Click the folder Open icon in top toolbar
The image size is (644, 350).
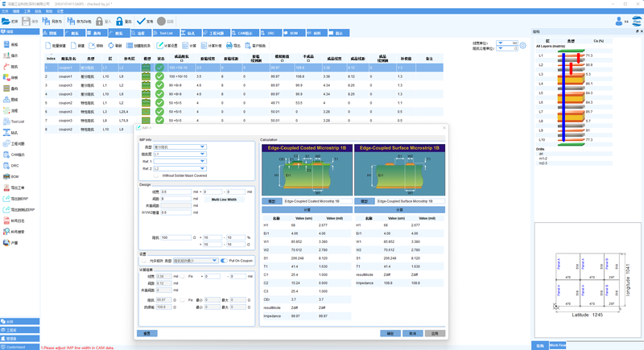pyautogui.click(x=6, y=21)
